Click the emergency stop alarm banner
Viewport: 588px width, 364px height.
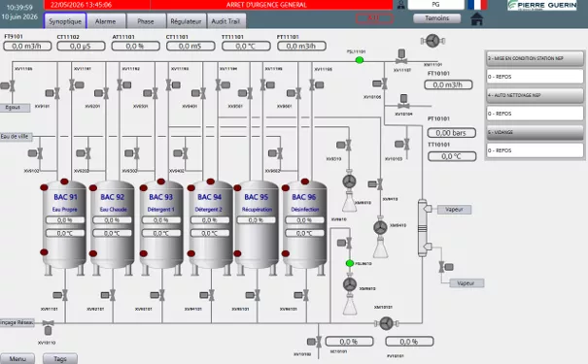coord(219,5)
